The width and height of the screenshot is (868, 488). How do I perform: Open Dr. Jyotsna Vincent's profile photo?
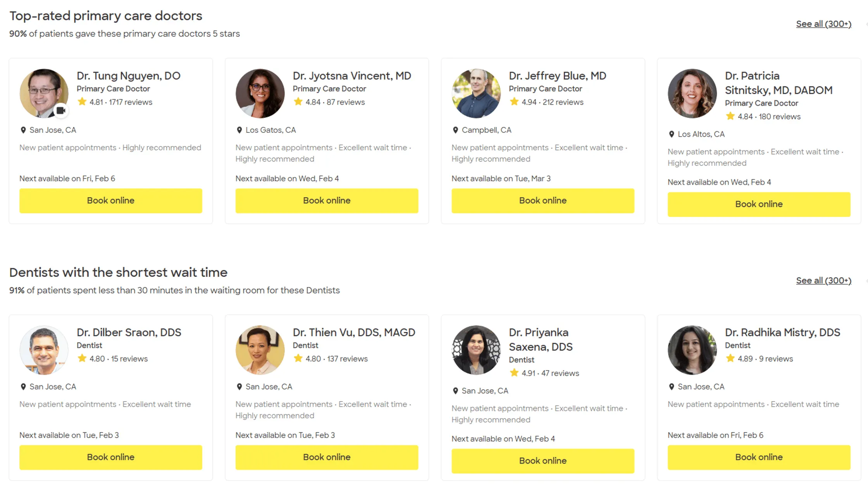pos(260,93)
